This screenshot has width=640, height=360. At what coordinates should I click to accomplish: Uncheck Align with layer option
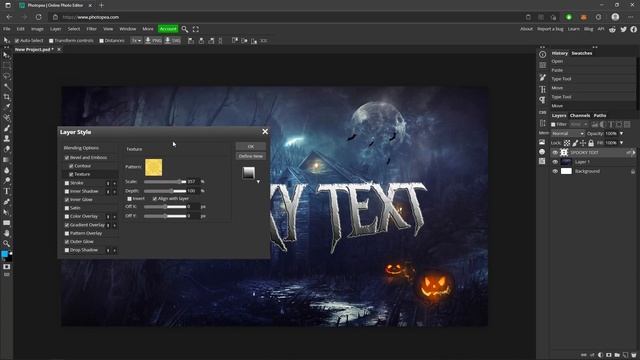155,199
